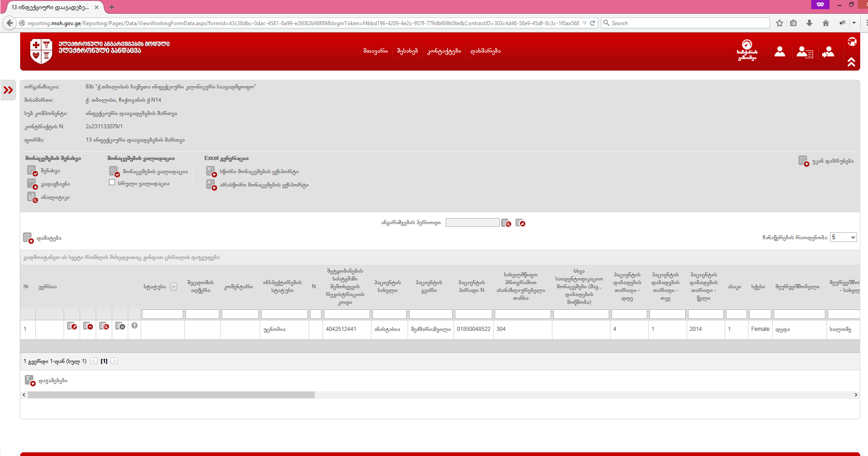868x456 pixels.
Task: Click the speed test gauge icon in header
Action: [747, 45]
